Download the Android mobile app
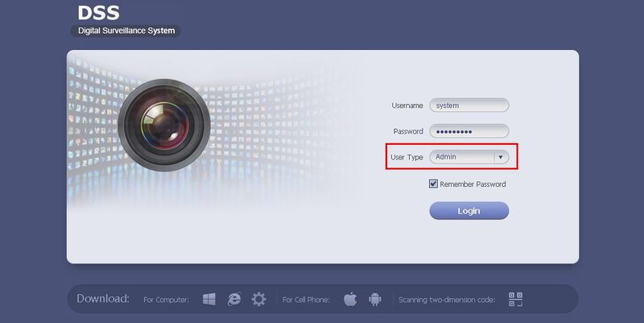 pos(375,299)
